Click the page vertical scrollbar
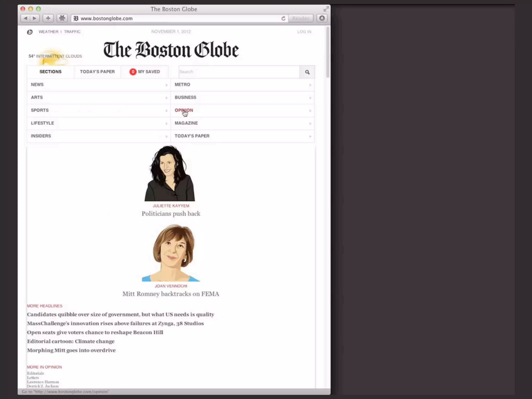 (328, 52)
